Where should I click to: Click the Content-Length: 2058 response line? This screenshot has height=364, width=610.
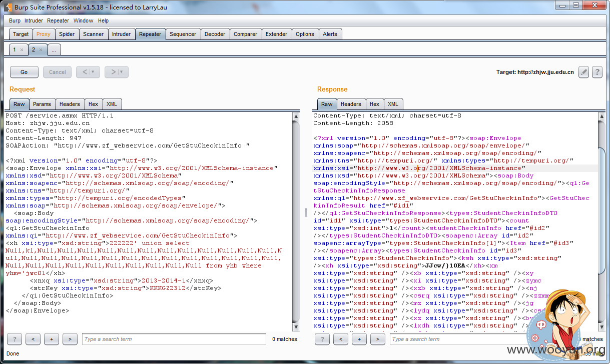pyautogui.click(x=353, y=123)
